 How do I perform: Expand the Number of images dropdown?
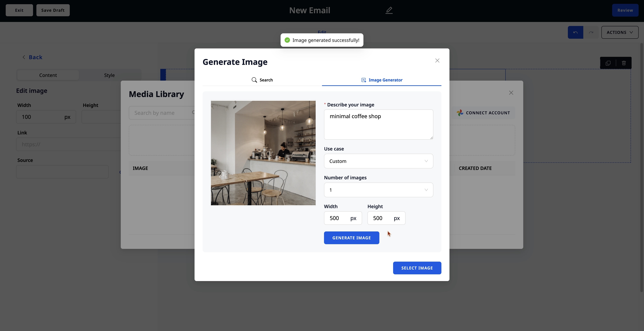tap(378, 190)
